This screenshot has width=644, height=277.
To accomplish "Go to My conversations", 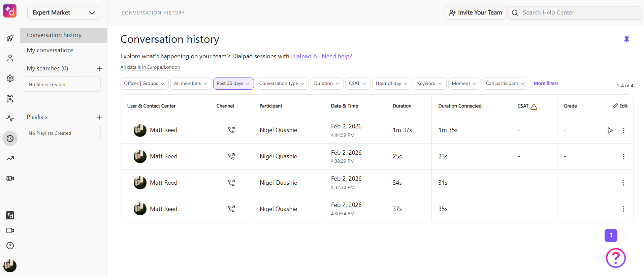I will coord(50,50).
